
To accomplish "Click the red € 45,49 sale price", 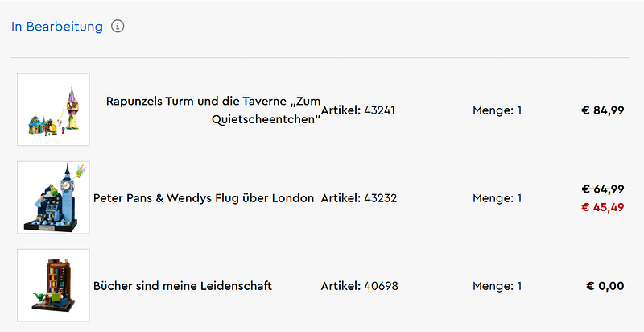I will point(603,207).
